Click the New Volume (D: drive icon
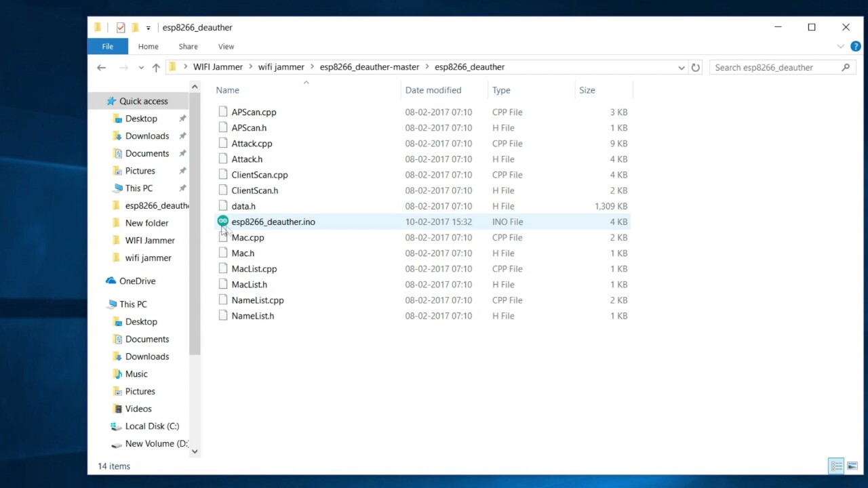This screenshot has height=488, width=868. pyautogui.click(x=117, y=444)
